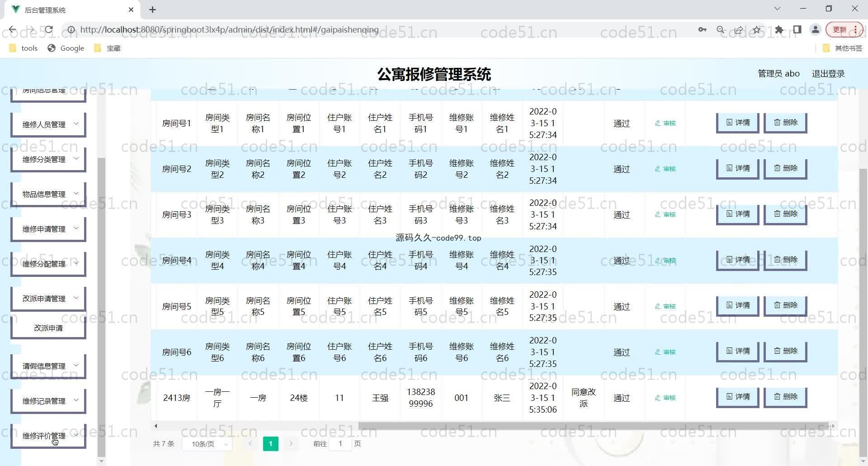Open the Google bookmark
Image resolution: width=868 pixels, height=466 pixels.
[66, 48]
